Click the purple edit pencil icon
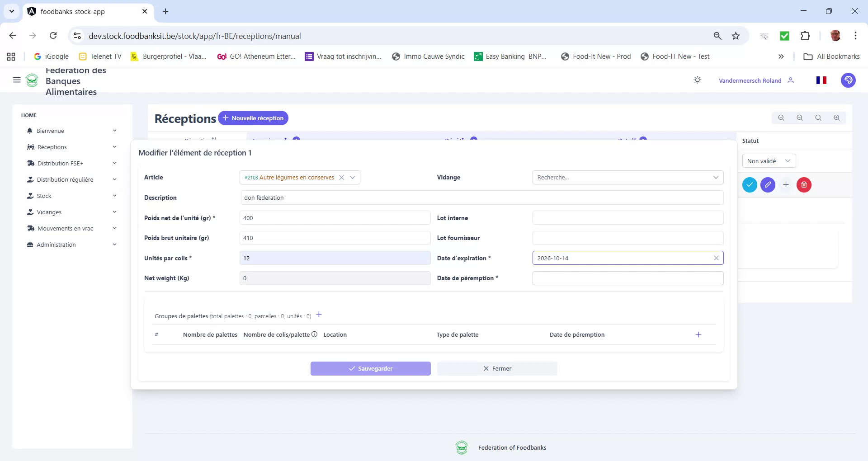868x461 pixels. pyautogui.click(x=768, y=185)
